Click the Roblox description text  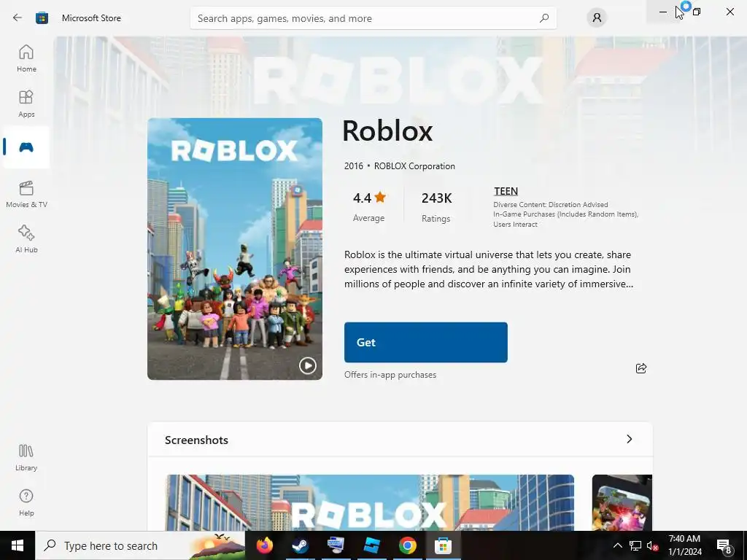[x=489, y=269]
